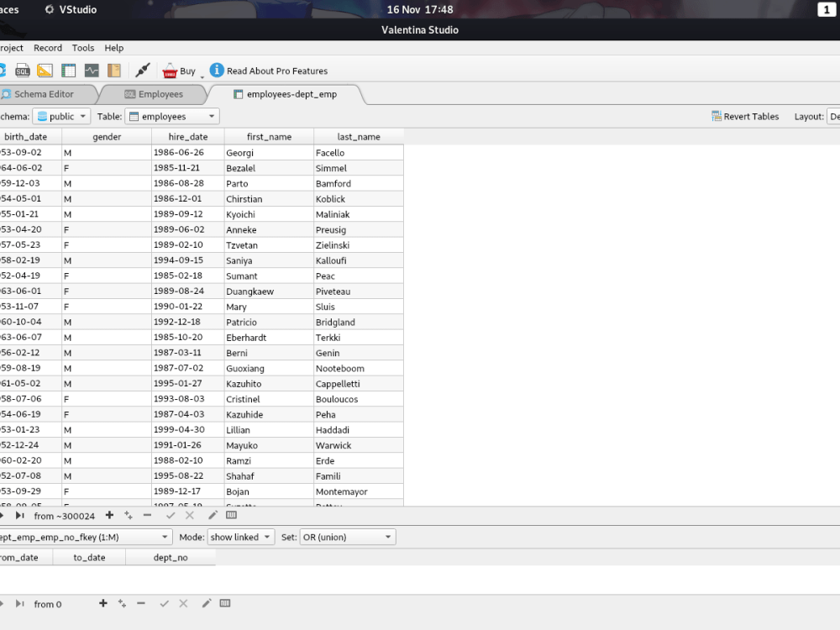Click duplicate-record icon in employees grid toolbar

point(129,515)
